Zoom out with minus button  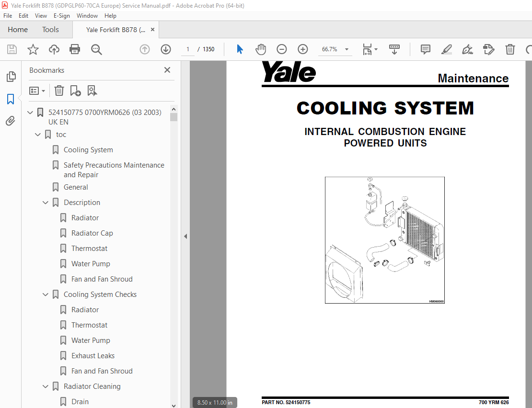click(x=282, y=49)
